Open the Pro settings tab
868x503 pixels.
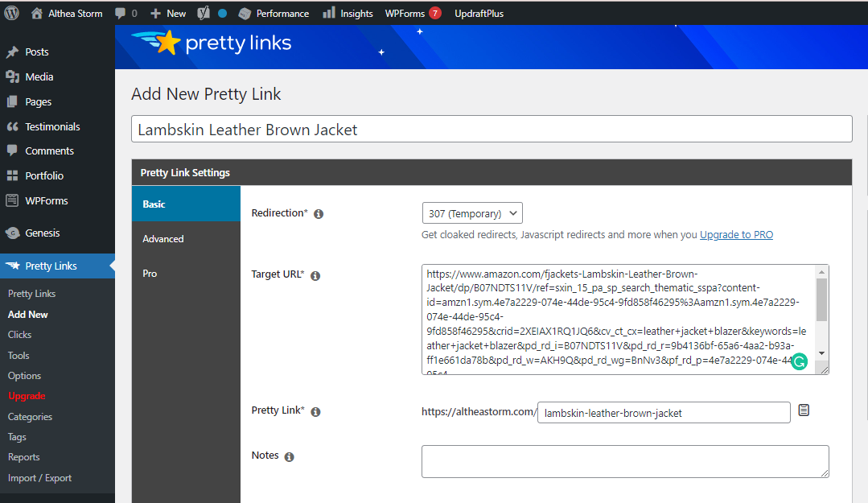[186, 273]
